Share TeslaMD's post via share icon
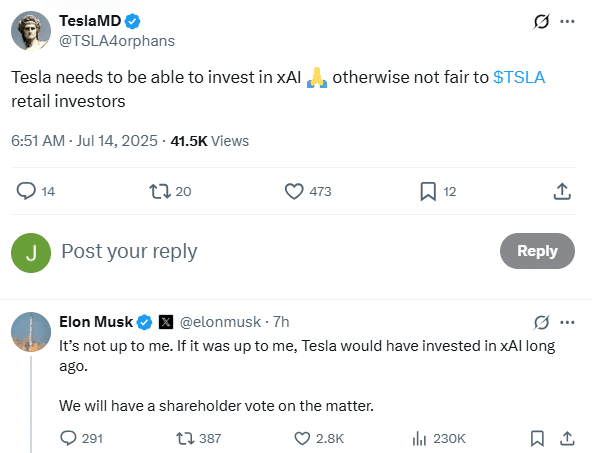Screen dimensions: 592x453 point(562,191)
